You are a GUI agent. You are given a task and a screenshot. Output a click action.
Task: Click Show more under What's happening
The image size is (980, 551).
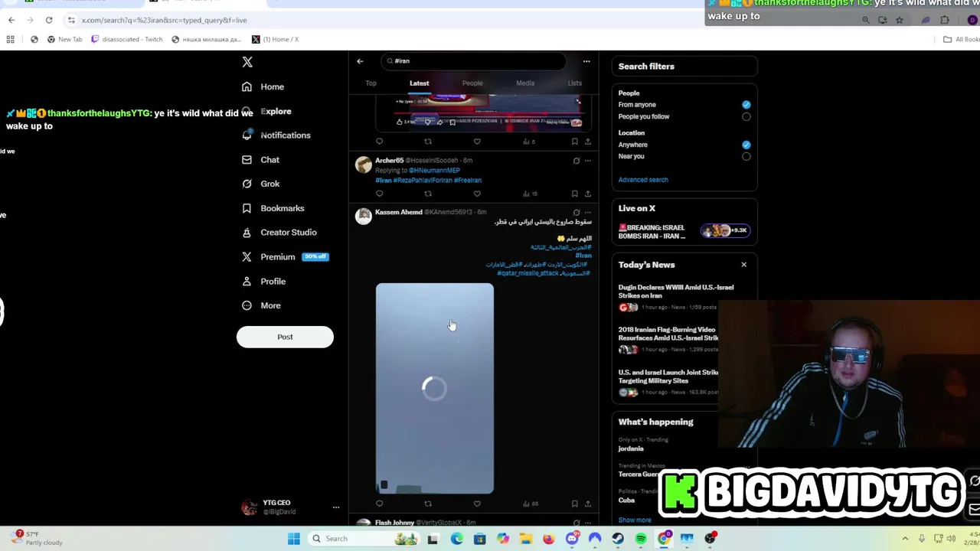pos(635,520)
